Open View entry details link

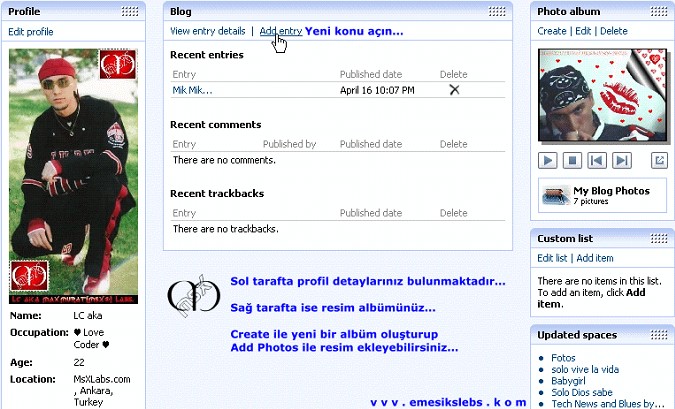(x=208, y=32)
